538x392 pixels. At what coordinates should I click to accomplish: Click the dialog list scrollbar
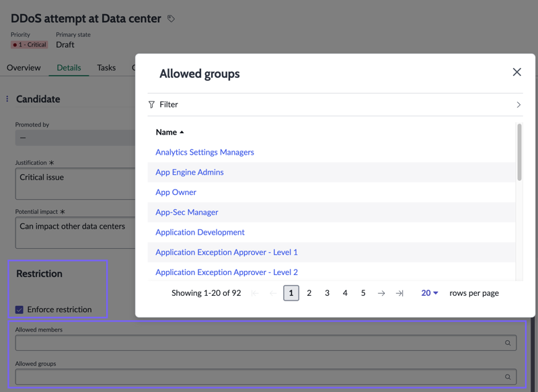pos(519,152)
